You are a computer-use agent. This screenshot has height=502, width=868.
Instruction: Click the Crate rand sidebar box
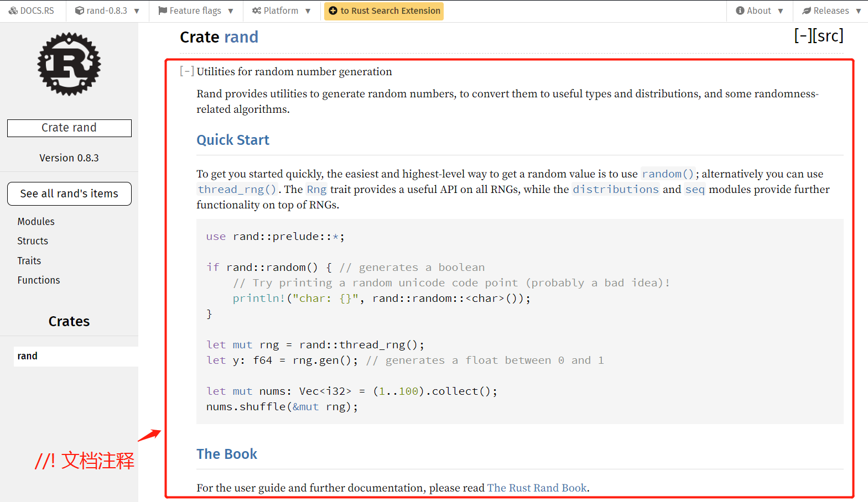coord(69,128)
